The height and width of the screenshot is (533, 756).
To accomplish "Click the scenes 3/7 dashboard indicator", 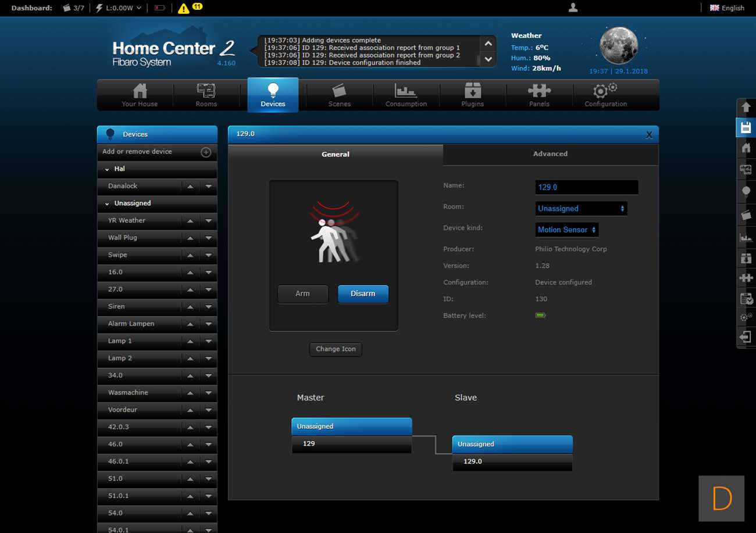I will (73, 8).
